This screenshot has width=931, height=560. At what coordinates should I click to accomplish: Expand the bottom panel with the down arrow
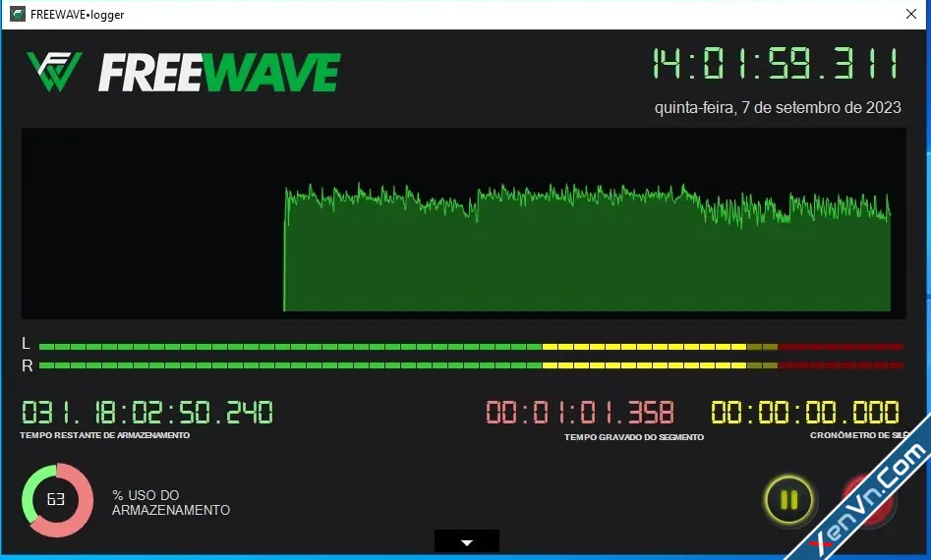point(467,541)
